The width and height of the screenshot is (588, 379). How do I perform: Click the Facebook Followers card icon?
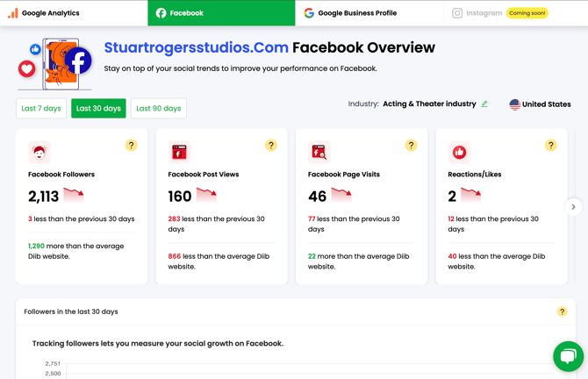39,152
